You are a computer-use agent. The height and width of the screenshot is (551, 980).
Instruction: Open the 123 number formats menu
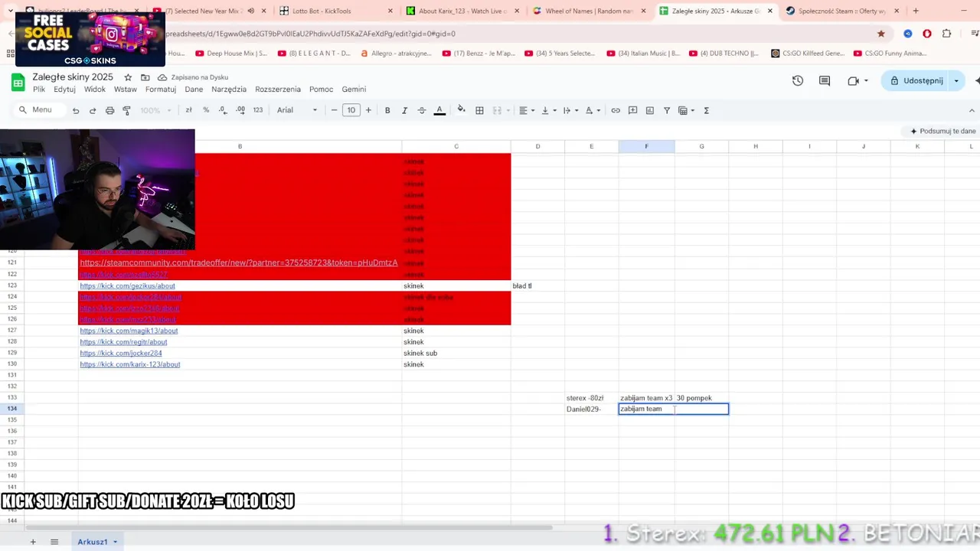[x=258, y=110]
